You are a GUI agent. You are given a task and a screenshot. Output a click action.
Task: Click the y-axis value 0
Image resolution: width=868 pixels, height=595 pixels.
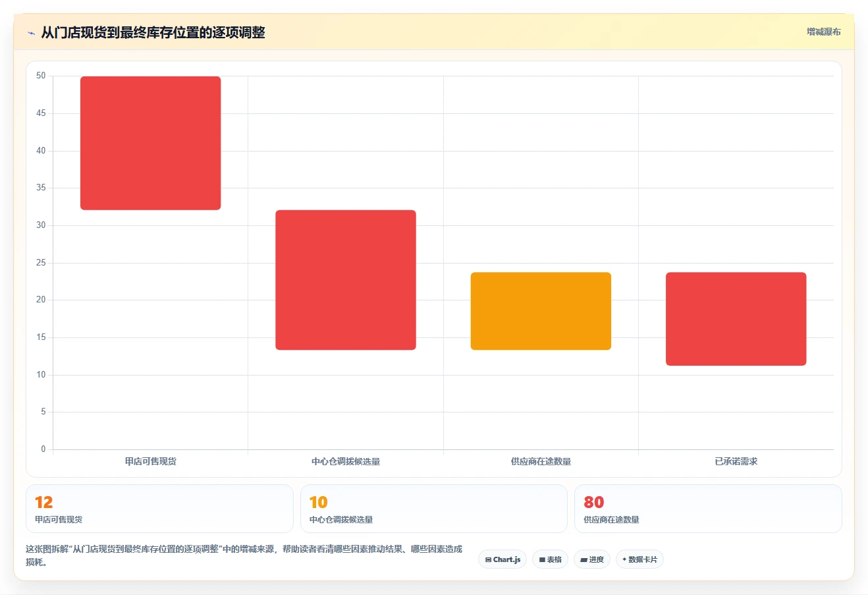click(43, 449)
